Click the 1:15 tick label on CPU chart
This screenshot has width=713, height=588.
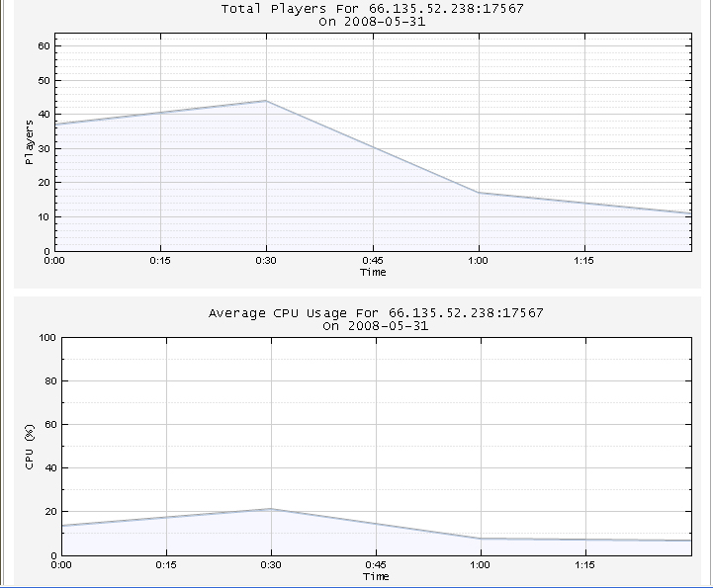(x=585, y=565)
